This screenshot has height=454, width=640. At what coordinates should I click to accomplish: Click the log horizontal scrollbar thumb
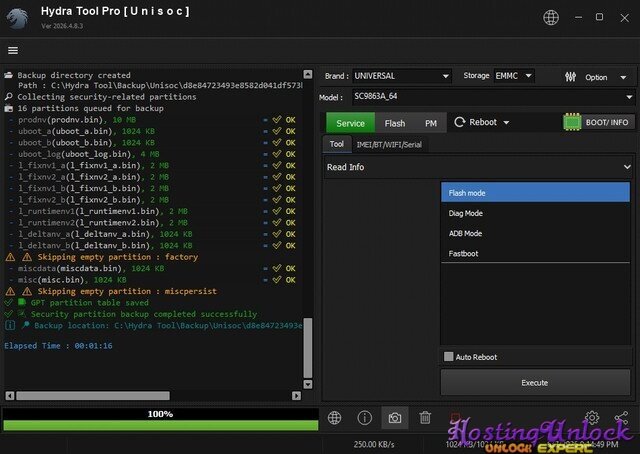[93, 396]
